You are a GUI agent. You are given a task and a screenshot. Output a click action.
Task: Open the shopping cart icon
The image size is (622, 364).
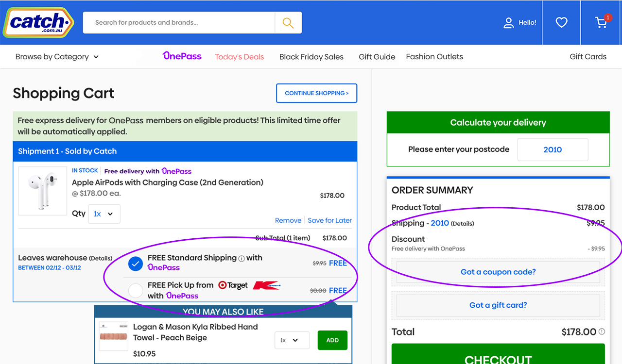(x=602, y=22)
